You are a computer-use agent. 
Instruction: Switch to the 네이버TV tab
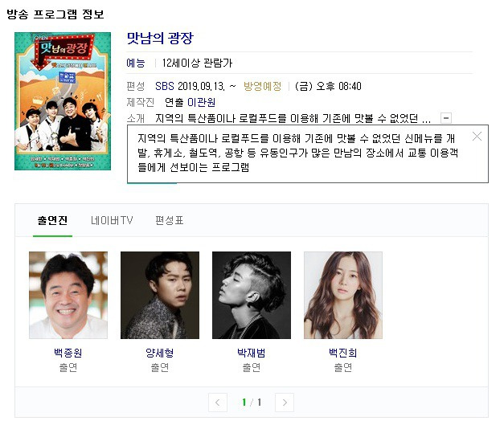[112, 220]
